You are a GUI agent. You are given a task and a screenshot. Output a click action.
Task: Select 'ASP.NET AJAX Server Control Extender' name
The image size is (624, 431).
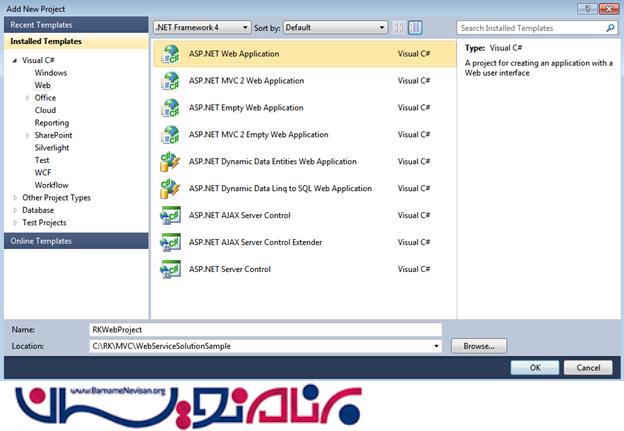[x=255, y=242]
